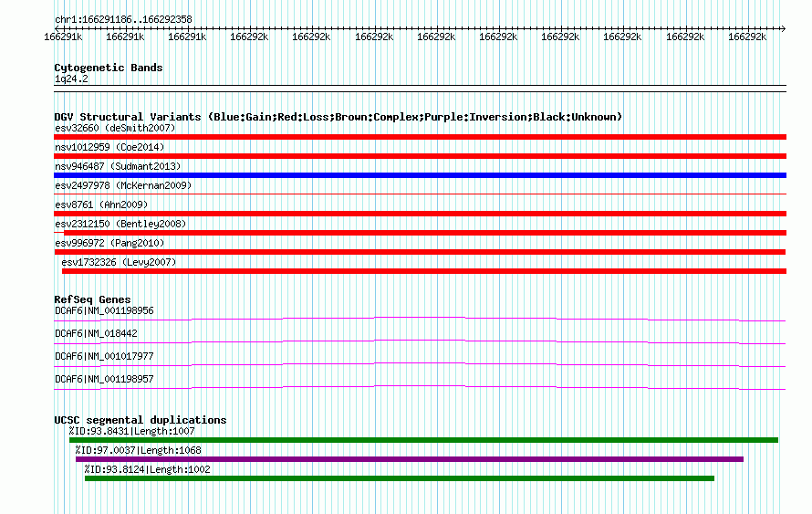Viewport: 812px width, 514px height.
Task: Open duplication %ID:97.0037|Length:1068 label
Action: (x=139, y=450)
